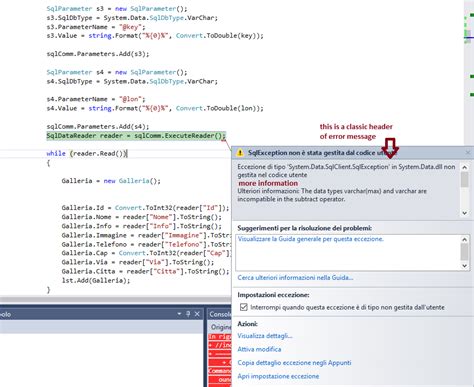
Task: Click the s4.Value string.Format code line
Action: tap(155, 108)
